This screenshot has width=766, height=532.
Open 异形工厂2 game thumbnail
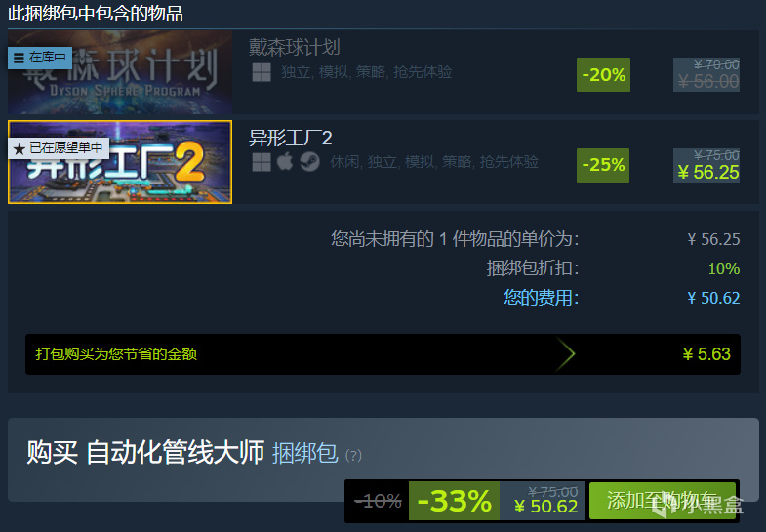coord(120,162)
